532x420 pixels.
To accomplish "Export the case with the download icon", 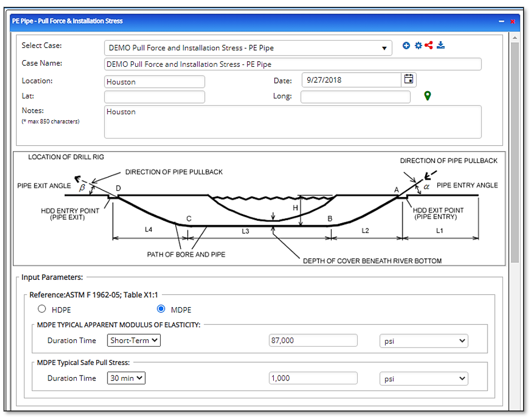I will (441, 46).
